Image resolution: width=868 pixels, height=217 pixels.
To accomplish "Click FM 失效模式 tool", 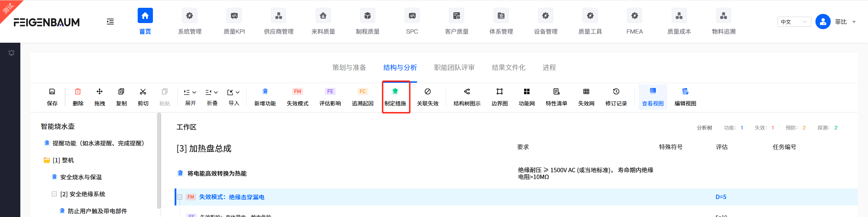I will [x=298, y=97].
